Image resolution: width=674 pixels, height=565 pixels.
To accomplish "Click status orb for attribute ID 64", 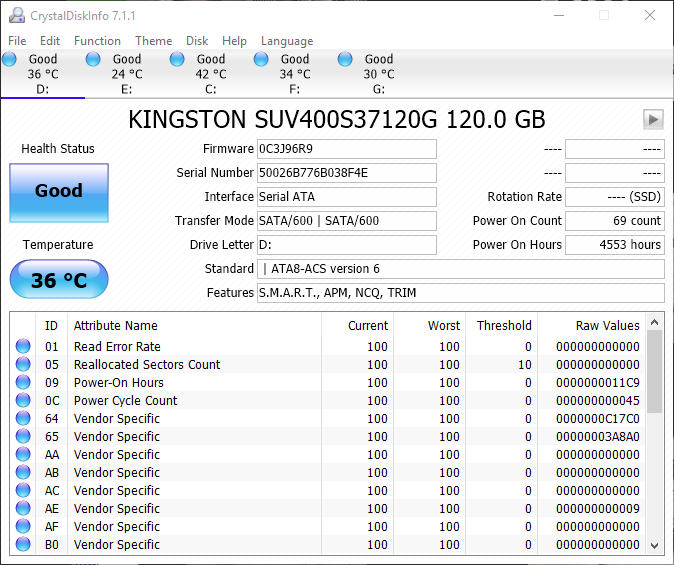I will (x=23, y=418).
